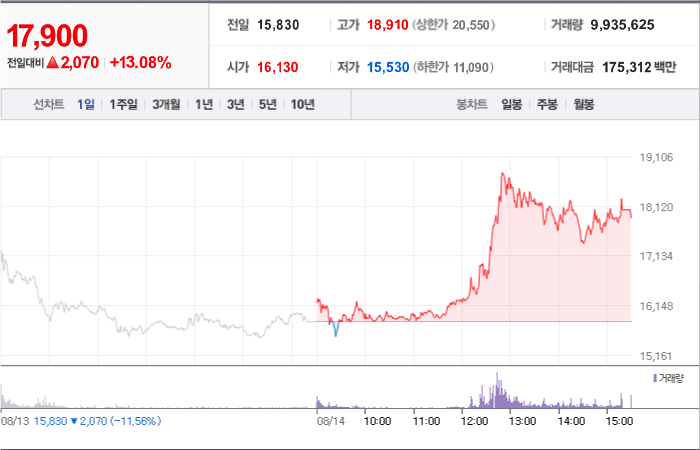The width and height of the screenshot is (700, 450).
Task: Click the previous day summary (-11.56%)
Action: [98, 421]
